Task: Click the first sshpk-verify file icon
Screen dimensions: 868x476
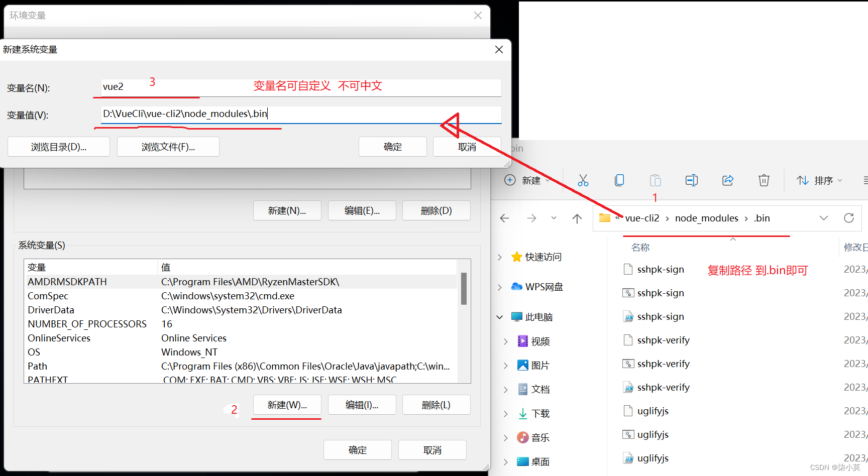Action: click(x=628, y=340)
